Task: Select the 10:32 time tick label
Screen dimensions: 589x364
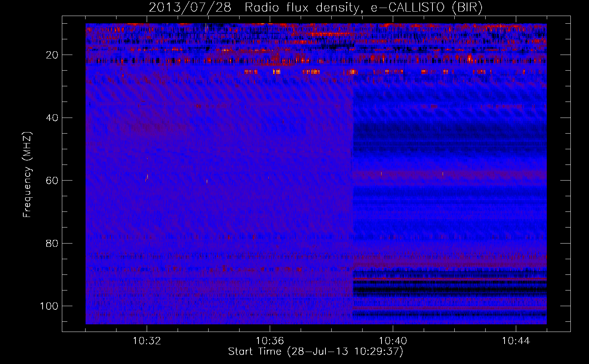Action: 147,341
